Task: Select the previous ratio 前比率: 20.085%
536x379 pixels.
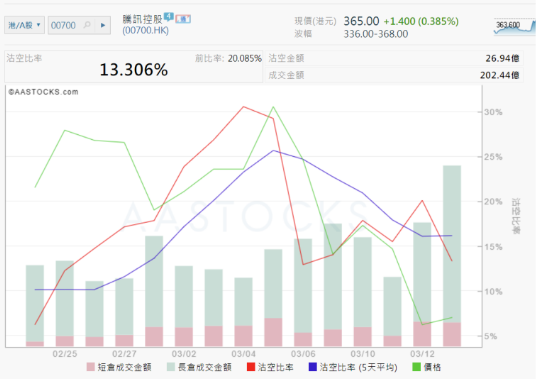Action: click(x=228, y=58)
